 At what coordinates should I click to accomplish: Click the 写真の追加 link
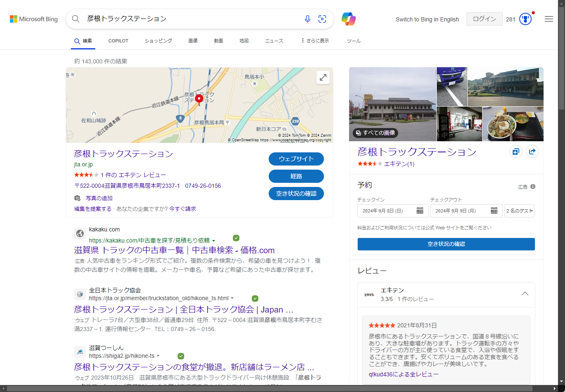coord(99,198)
